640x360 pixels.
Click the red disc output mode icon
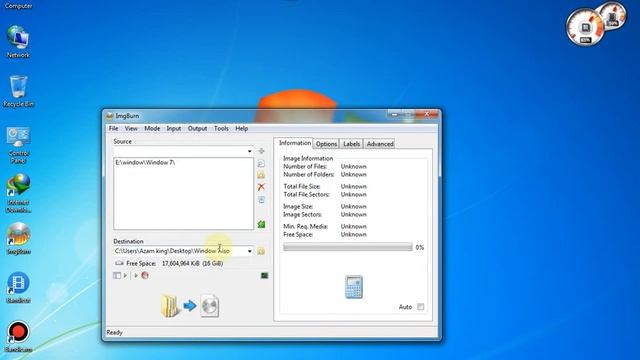[x=144, y=276]
